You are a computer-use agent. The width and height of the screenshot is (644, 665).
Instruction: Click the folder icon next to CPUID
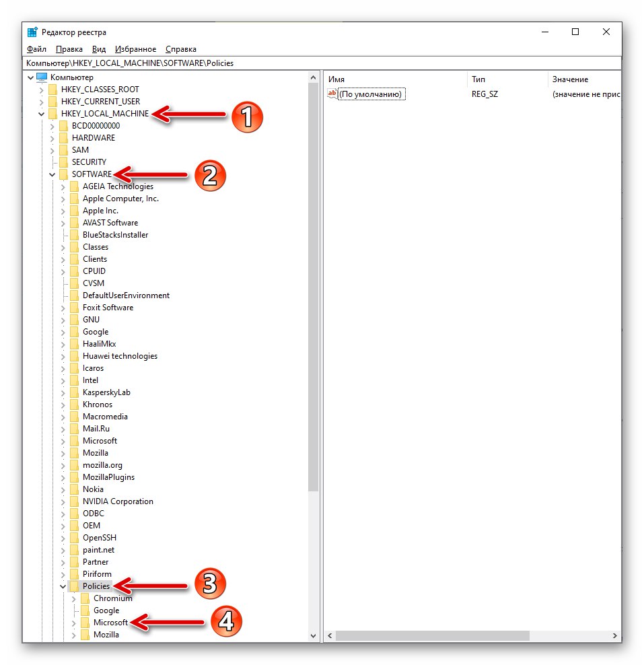75,271
